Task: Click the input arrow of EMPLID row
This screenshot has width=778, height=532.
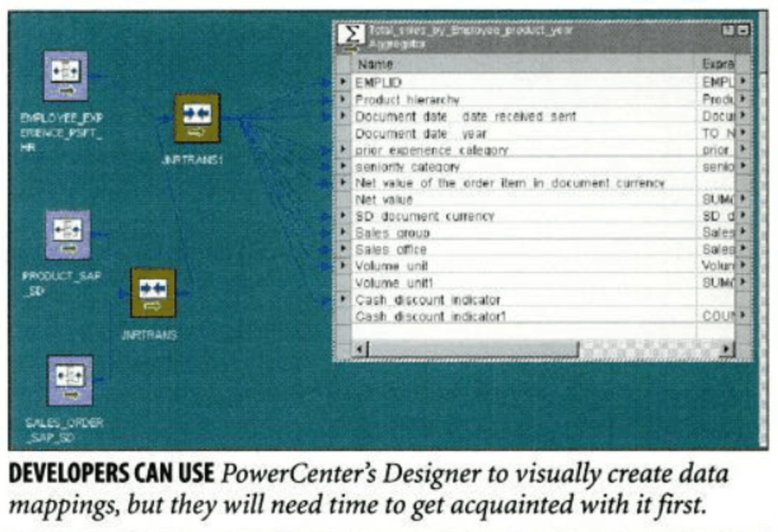Action: (x=344, y=82)
